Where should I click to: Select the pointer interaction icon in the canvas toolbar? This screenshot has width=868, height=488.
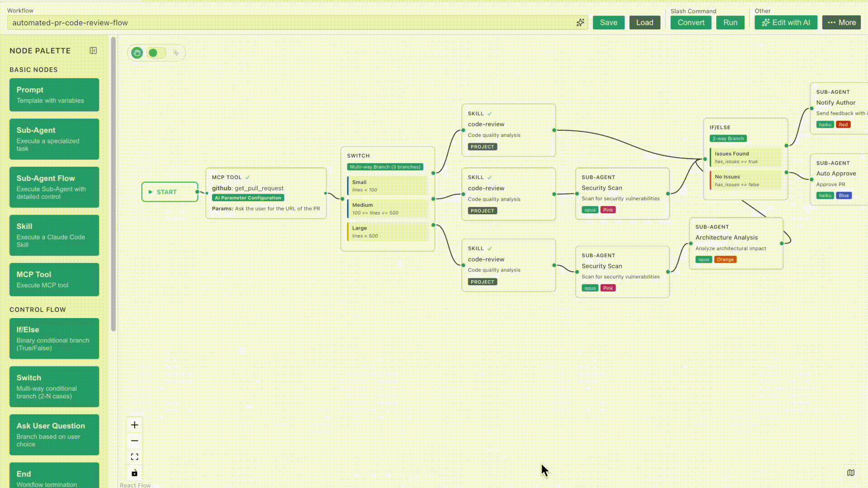tap(176, 52)
